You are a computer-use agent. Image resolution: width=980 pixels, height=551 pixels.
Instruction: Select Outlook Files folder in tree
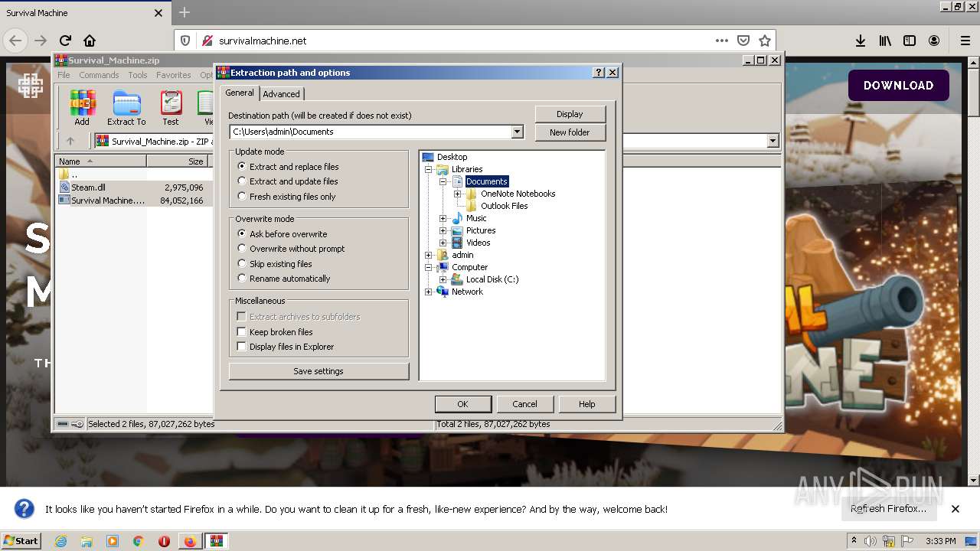504,206
